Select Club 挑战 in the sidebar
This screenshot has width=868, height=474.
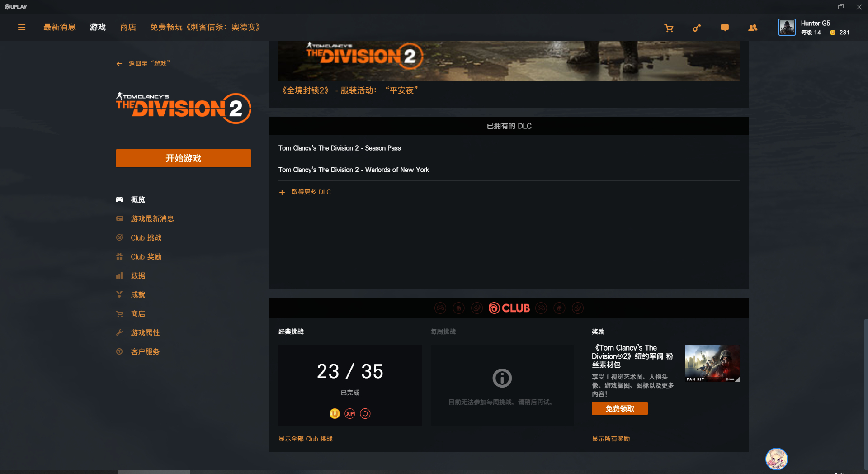click(x=146, y=237)
